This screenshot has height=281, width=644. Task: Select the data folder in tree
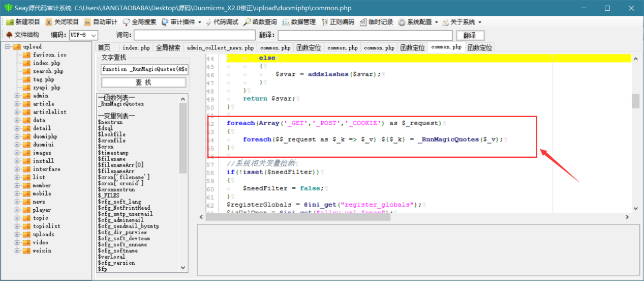39,120
